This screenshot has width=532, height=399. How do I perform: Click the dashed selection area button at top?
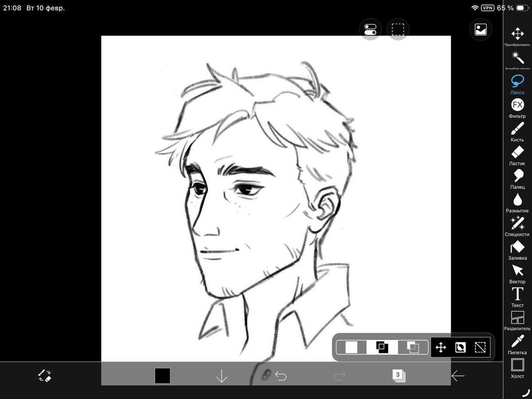(x=398, y=30)
